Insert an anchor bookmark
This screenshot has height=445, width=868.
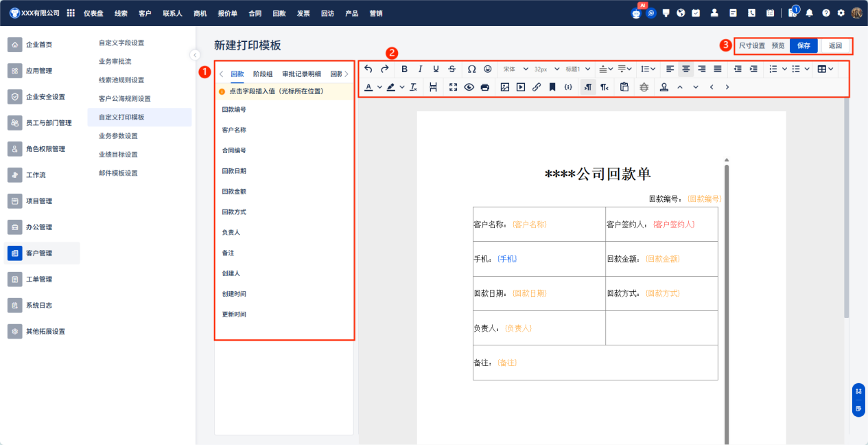click(x=552, y=87)
